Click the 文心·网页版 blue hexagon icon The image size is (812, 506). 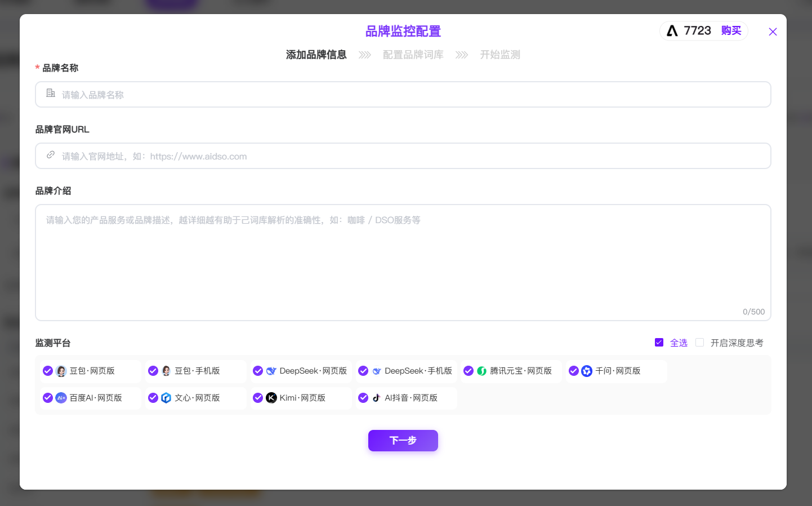(x=166, y=398)
